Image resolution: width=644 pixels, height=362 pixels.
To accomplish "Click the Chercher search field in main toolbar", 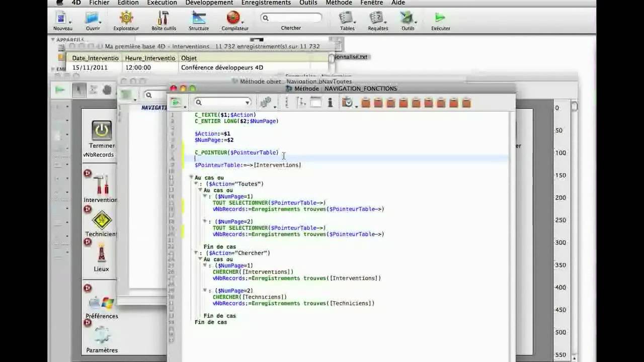I will [x=291, y=18].
